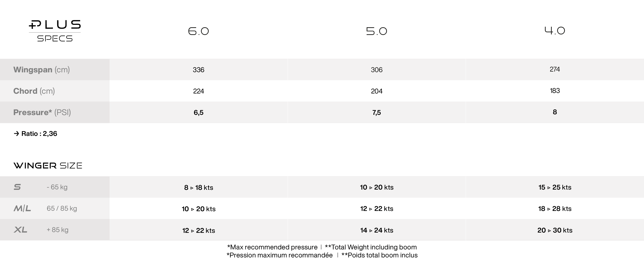
Task: Click the 20 ▹ 30 kts cell
Action: (555, 230)
